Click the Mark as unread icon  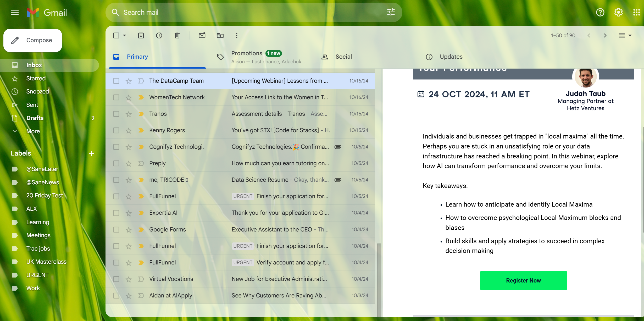tap(202, 35)
